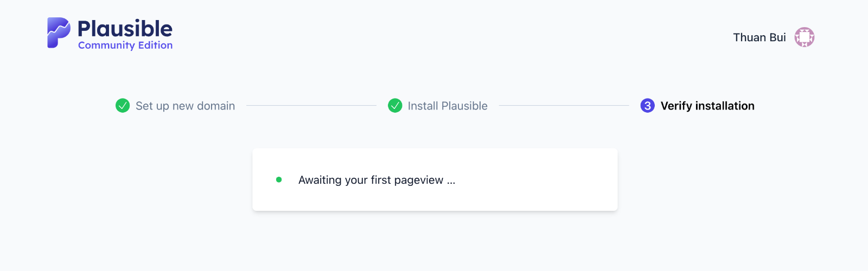Click the green checkmark beside Install Plausible

click(x=395, y=106)
